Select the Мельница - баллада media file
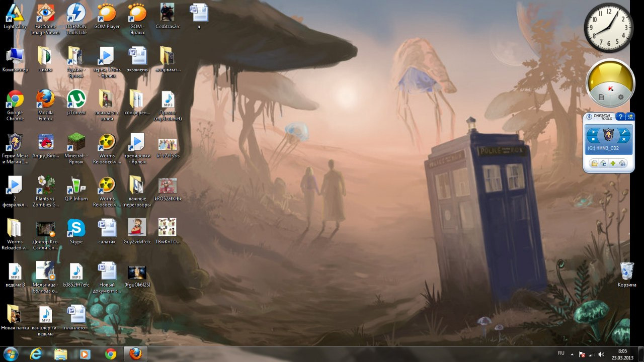 click(46, 278)
